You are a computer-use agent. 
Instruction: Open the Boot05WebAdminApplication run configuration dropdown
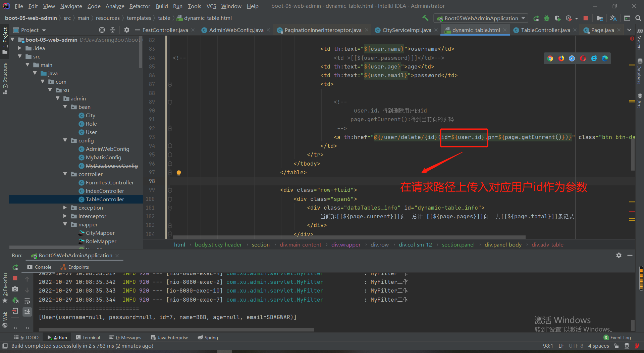click(x=481, y=18)
